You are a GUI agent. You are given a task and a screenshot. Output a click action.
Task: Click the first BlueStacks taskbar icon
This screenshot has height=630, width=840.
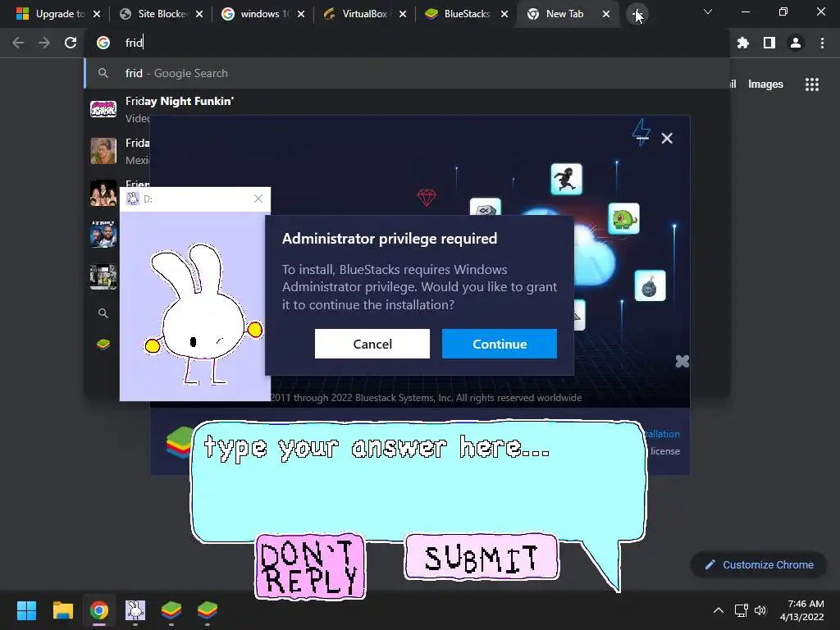point(171,610)
